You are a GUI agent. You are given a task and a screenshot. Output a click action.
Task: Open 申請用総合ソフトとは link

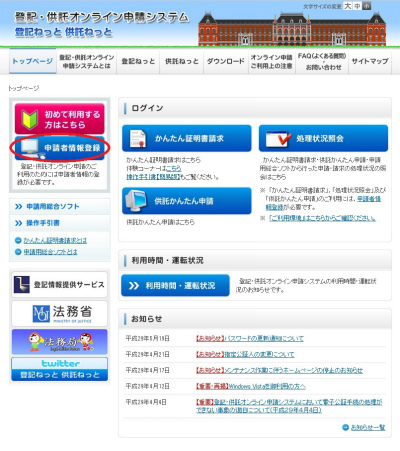tap(50, 252)
